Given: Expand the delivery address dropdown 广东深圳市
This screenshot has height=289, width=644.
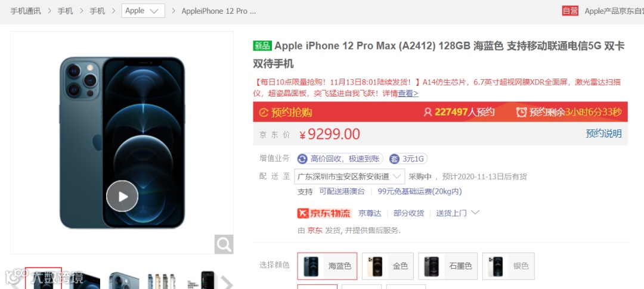Looking at the screenshot, I should (349, 177).
